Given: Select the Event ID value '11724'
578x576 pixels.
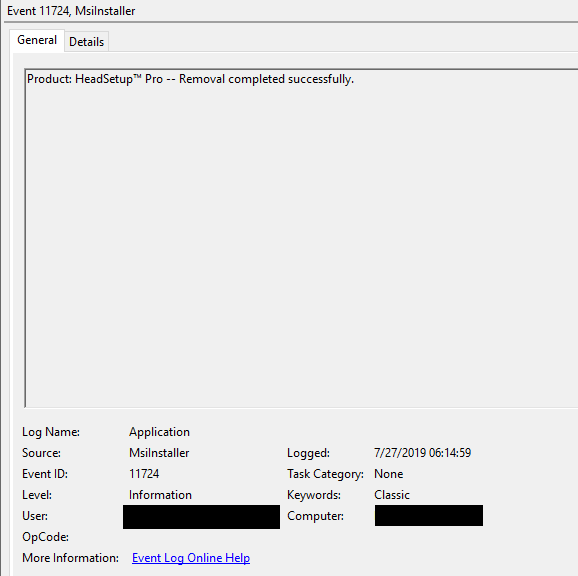Looking at the screenshot, I should (x=144, y=474).
